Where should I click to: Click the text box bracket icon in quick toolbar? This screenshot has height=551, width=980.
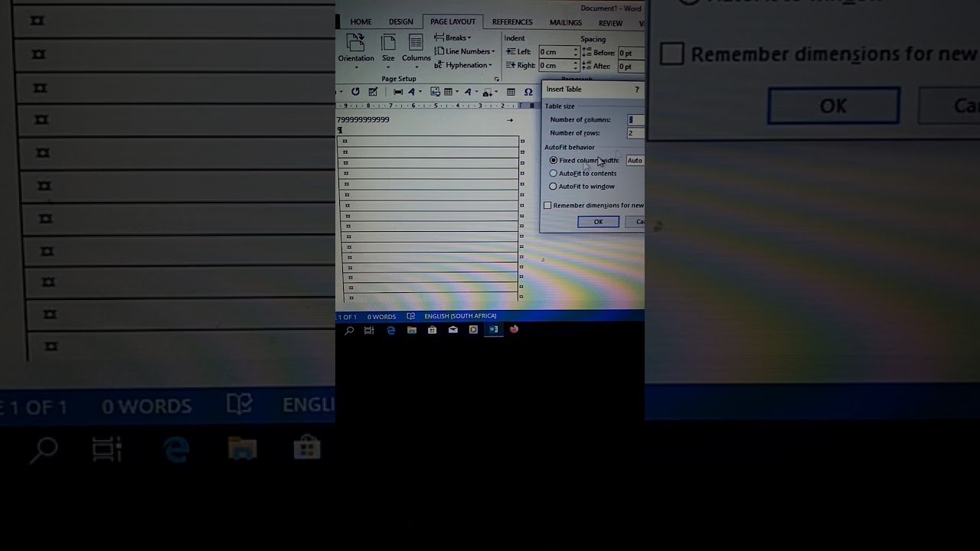398,92
